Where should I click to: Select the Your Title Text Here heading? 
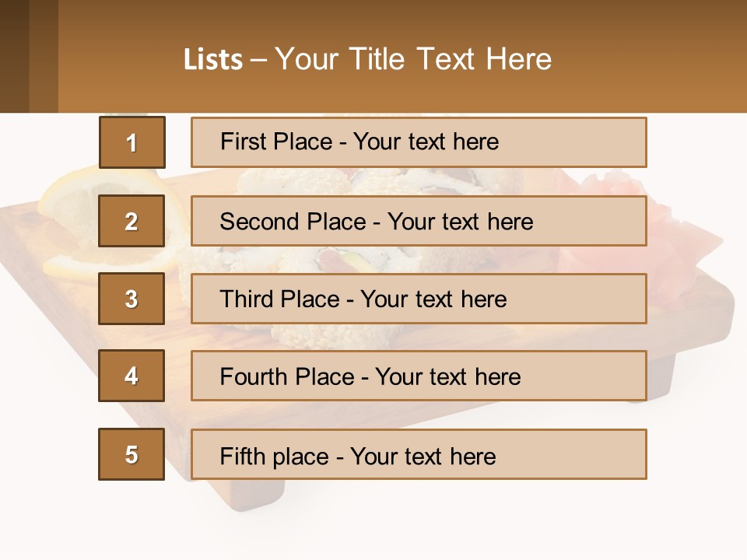(x=413, y=59)
